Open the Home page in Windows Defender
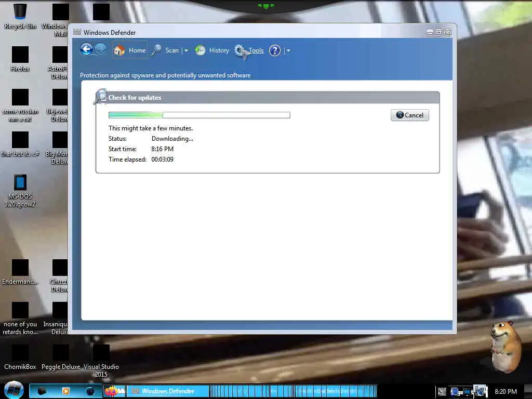The height and width of the screenshot is (399, 532). tap(130, 50)
